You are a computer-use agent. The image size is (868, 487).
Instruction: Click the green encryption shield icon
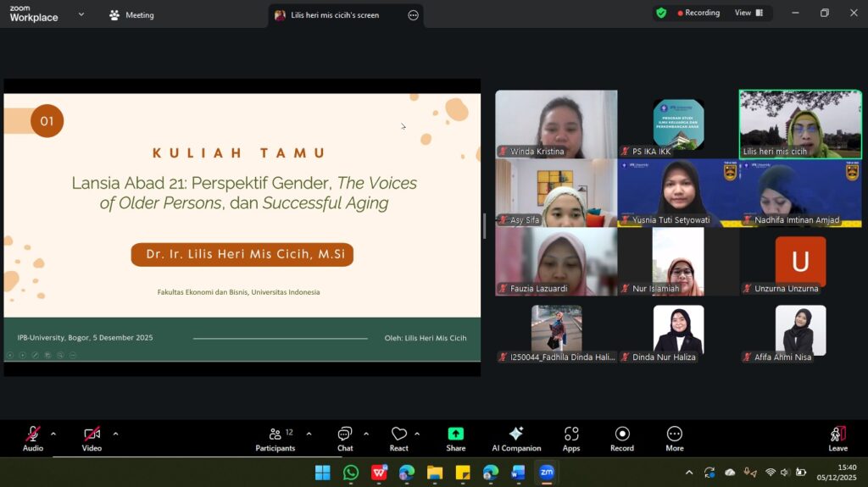pyautogui.click(x=661, y=13)
